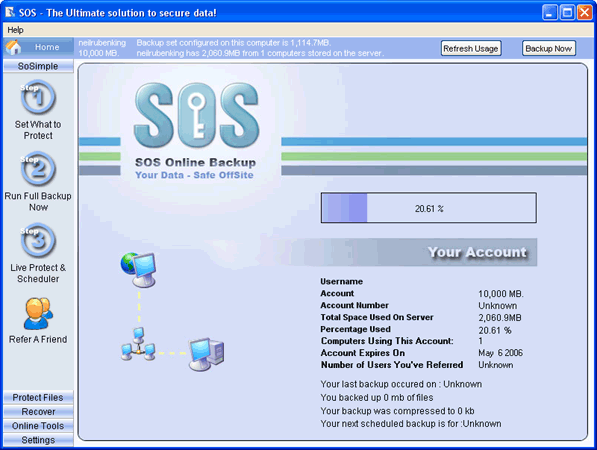The height and width of the screenshot is (450, 597).
Task: Close the SOS window
Action: (x=584, y=13)
